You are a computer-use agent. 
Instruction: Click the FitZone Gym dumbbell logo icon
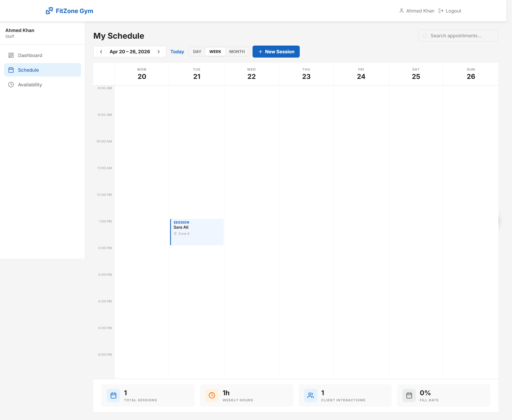click(x=50, y=11)
